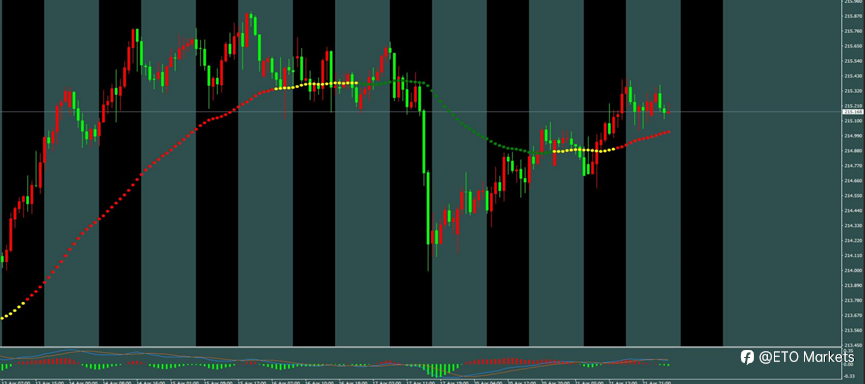
Task: Click the 215.320 price axis label
Action: click(853, 91)
